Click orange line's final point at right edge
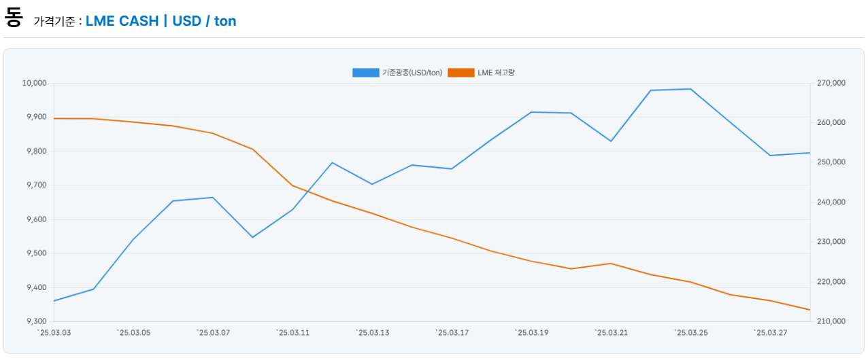Image resolution: width=868 pixels, height=358 pixels. 809,310
